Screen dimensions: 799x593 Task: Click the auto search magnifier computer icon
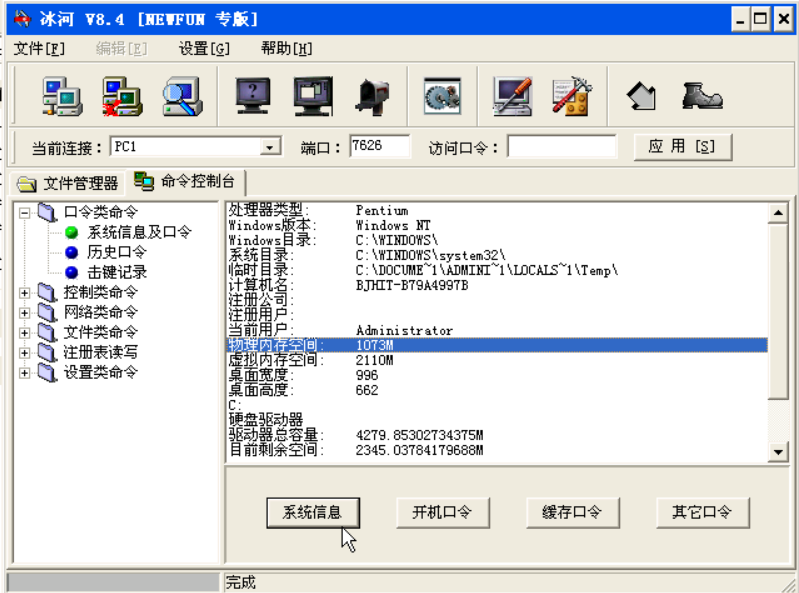pos(182,96)
